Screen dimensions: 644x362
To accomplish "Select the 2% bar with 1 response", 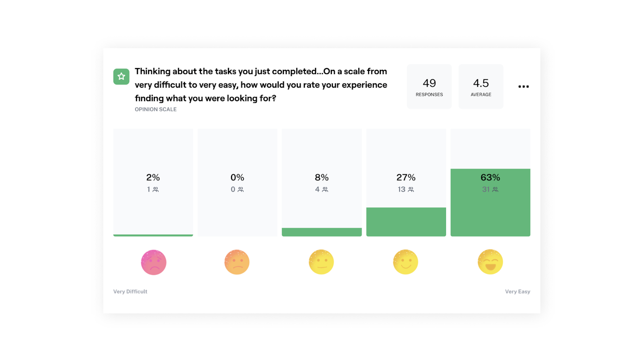I will [x=153, y=182].
